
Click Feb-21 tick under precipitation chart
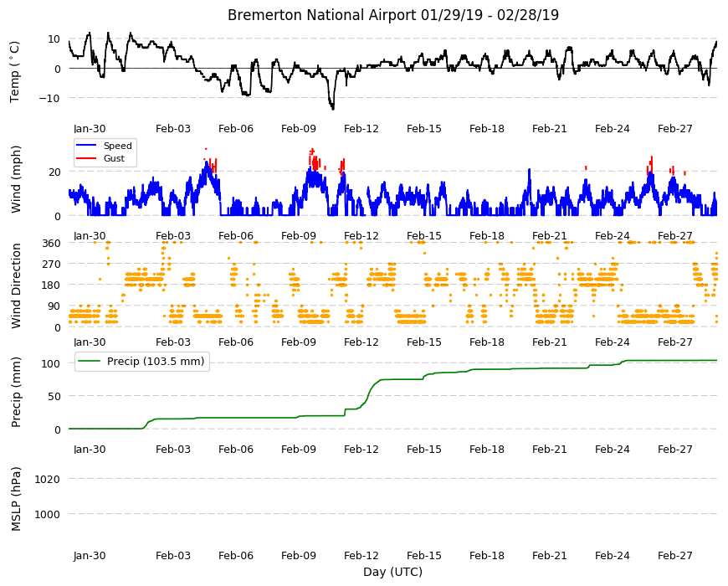tap(549, 449)
